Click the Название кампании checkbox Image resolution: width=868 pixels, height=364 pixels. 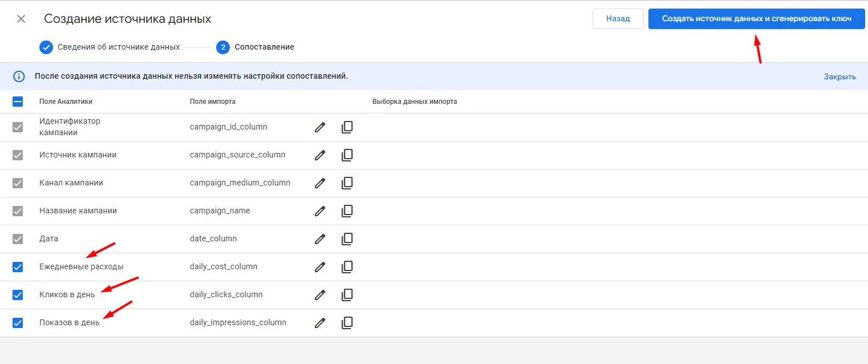click(x=18, y=211)
